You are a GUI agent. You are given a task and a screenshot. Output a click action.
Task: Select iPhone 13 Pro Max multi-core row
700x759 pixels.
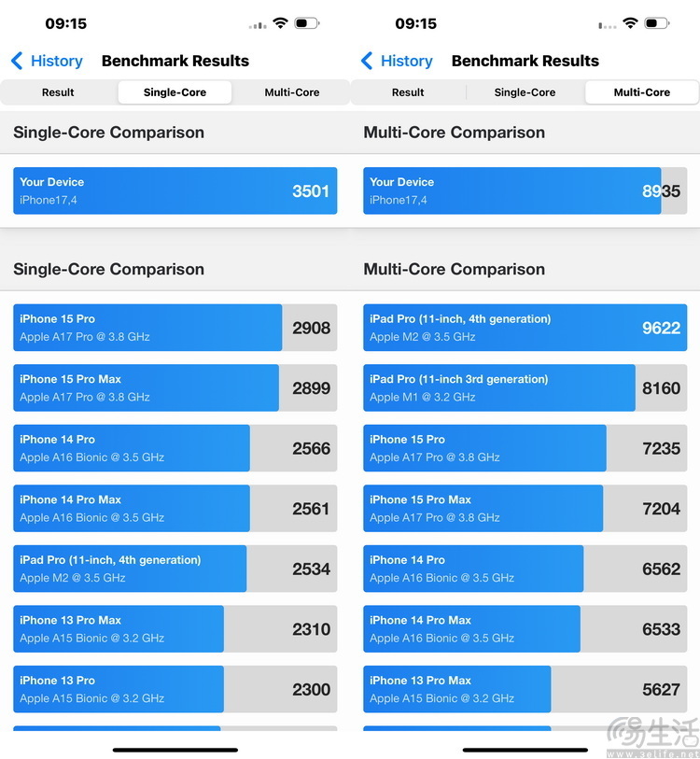[x=525, y=689]
